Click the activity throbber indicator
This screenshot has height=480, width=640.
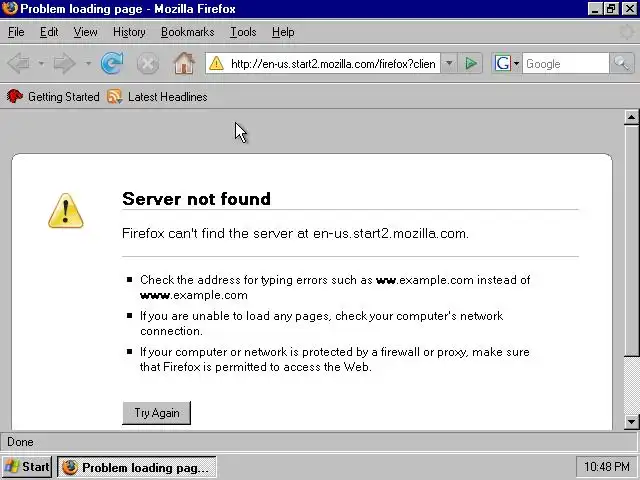point(626,32)
